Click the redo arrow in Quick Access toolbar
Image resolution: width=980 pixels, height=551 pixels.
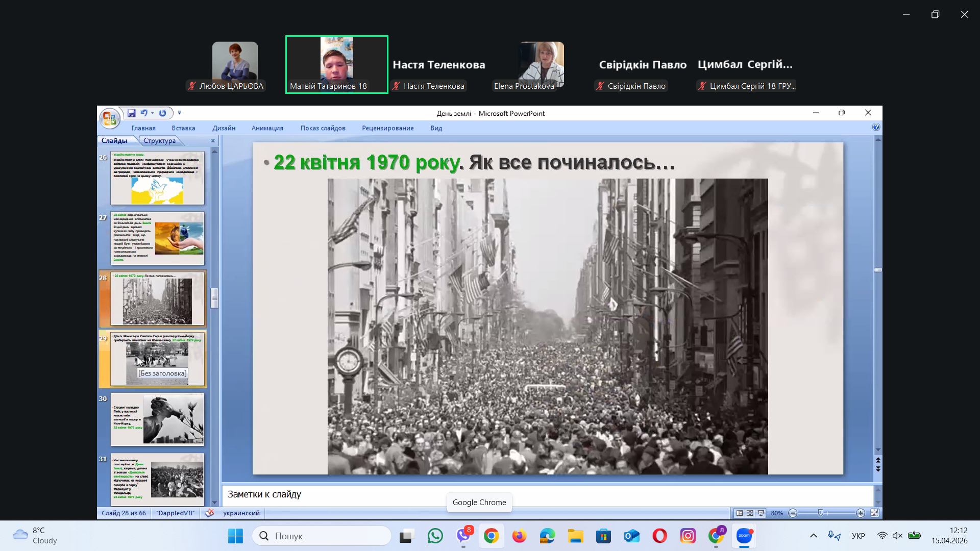[162, 113]
